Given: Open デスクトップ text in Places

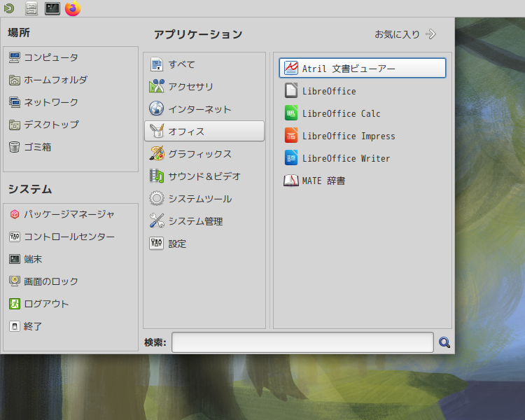Looking at the screenshot, I should pyautogui.click(x=52, y=125).
